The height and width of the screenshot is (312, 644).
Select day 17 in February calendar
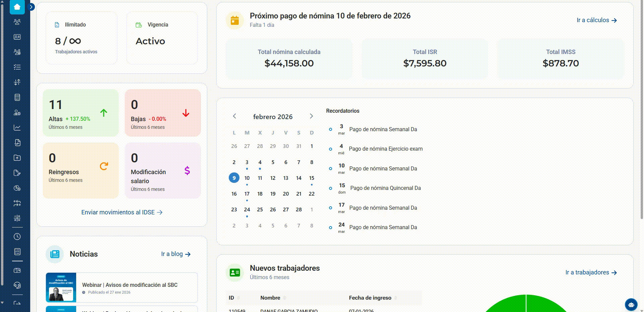click(247, 194)
